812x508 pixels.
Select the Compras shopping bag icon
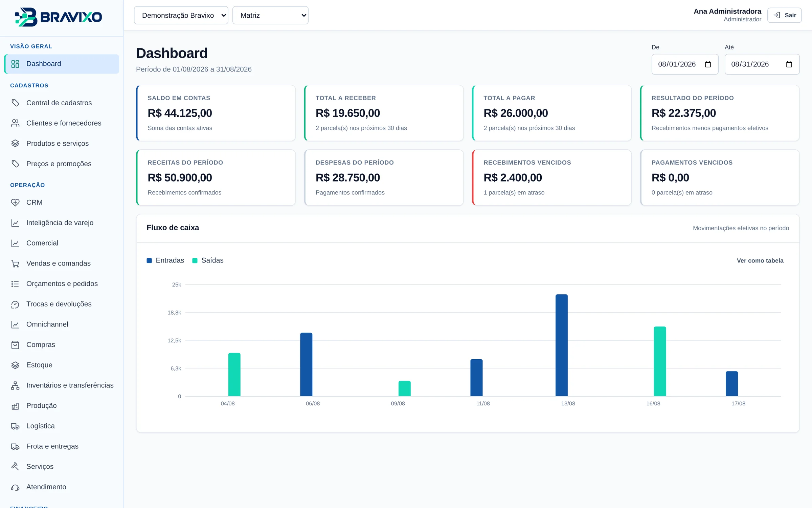tap(15, 345)
